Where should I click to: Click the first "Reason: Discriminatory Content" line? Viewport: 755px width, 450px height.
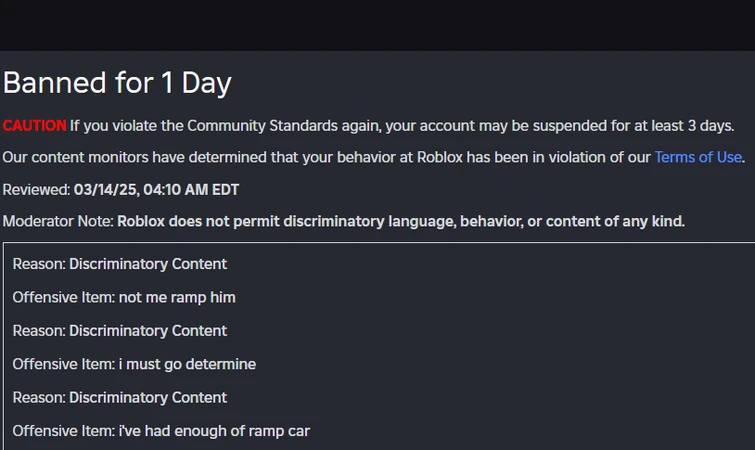[120, 264]
